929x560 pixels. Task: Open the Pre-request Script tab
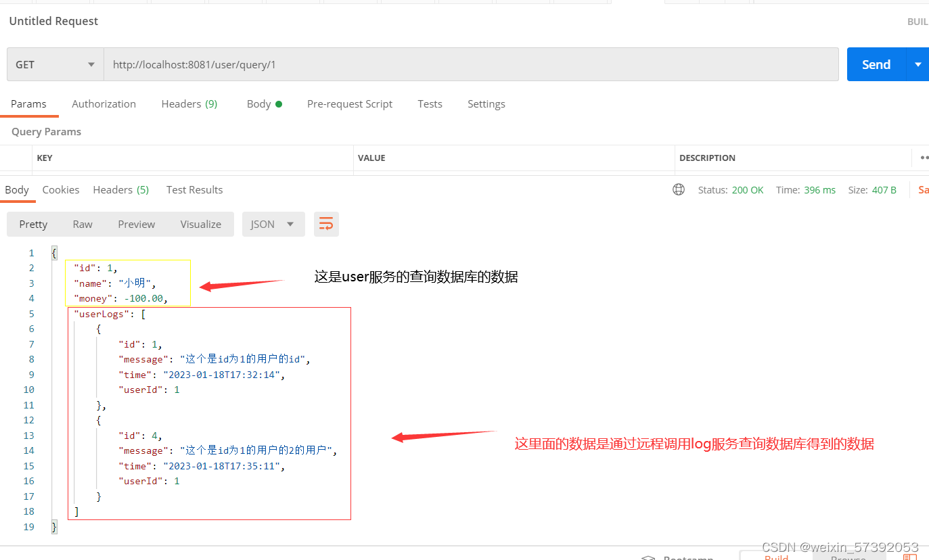(x=350, y=103)
